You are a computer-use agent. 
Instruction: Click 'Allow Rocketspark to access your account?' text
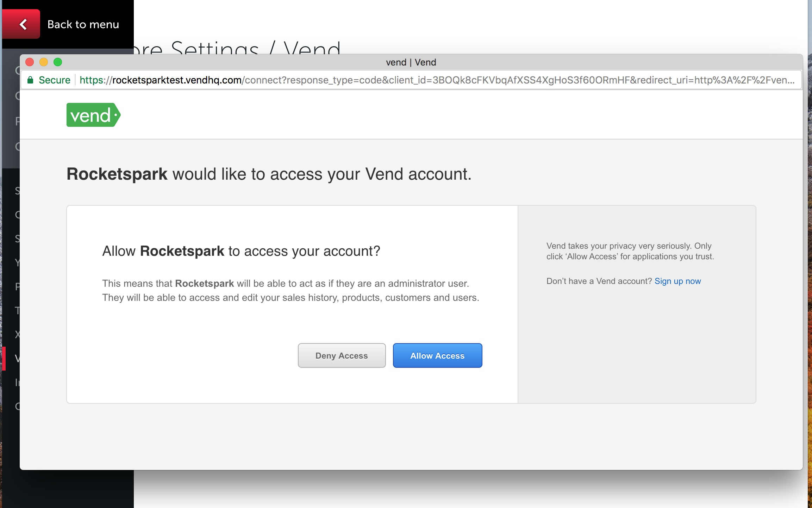(241, 251)
